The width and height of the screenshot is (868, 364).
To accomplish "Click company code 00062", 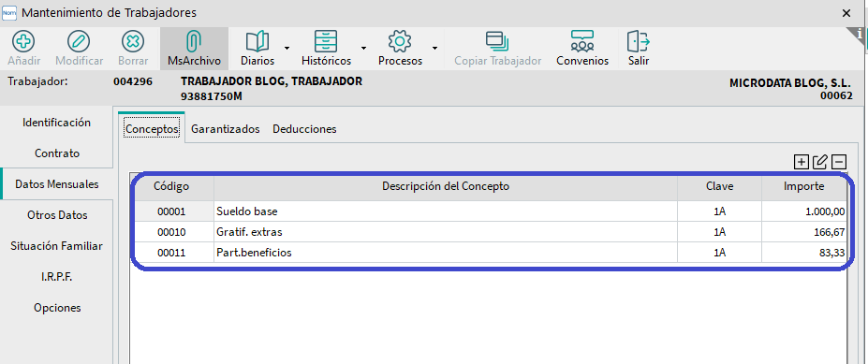I will [x=836, y=96].
